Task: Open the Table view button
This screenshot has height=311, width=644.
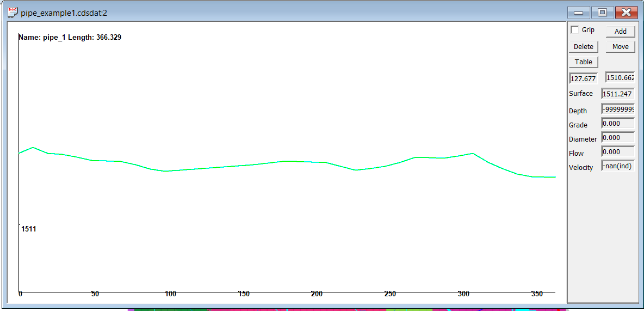Action: [584, 62]
